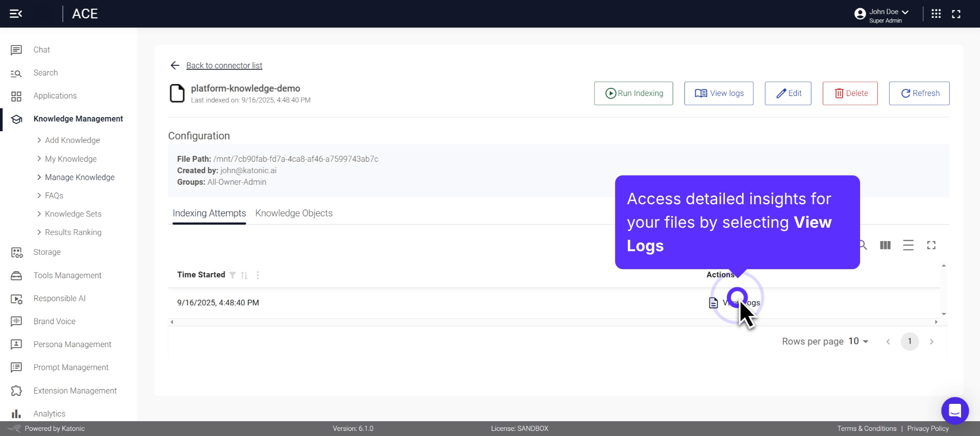The image size is (980, 436).
Task: Click the Tools Management icon
Action: [16, 276]
